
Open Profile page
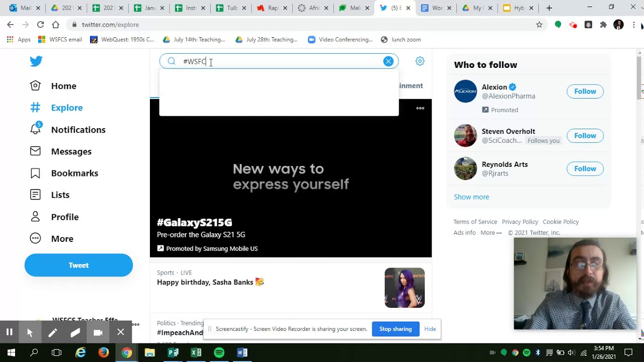[54, 217]
